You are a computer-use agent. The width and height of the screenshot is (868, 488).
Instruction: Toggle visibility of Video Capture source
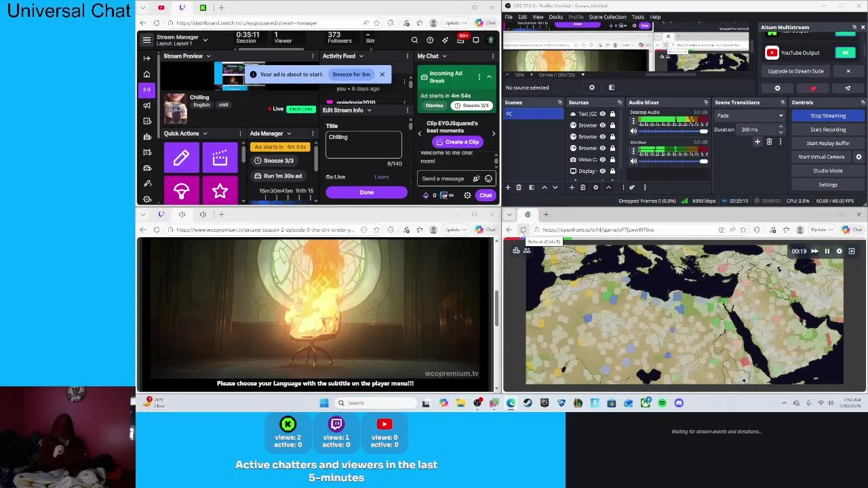tap(602, 159)
